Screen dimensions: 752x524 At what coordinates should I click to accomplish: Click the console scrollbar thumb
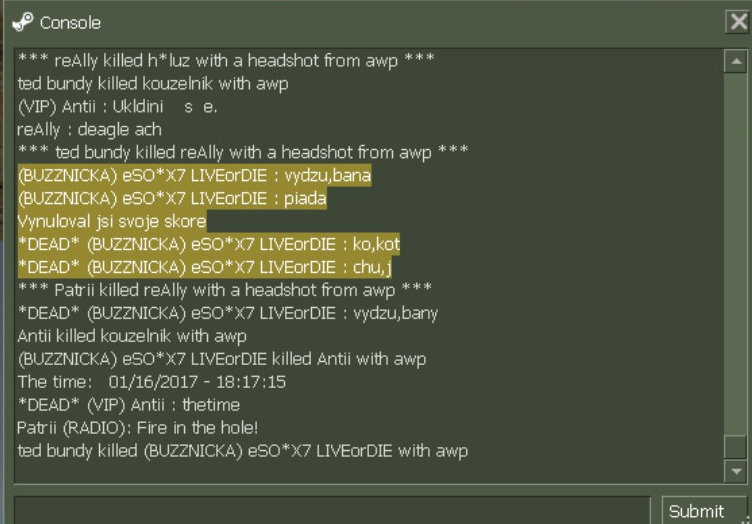pos(735,447)
